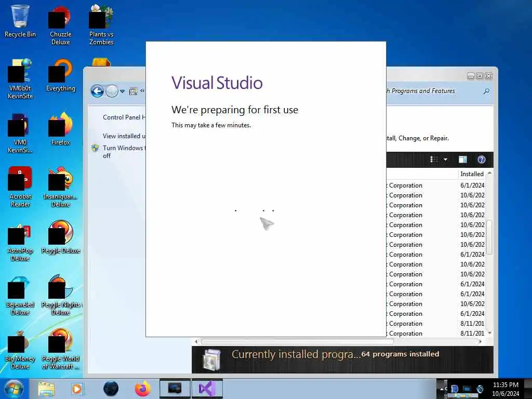532x399 pixels.
Task: Open the Recycle Bin desktop icon
Action: [20, 21]
